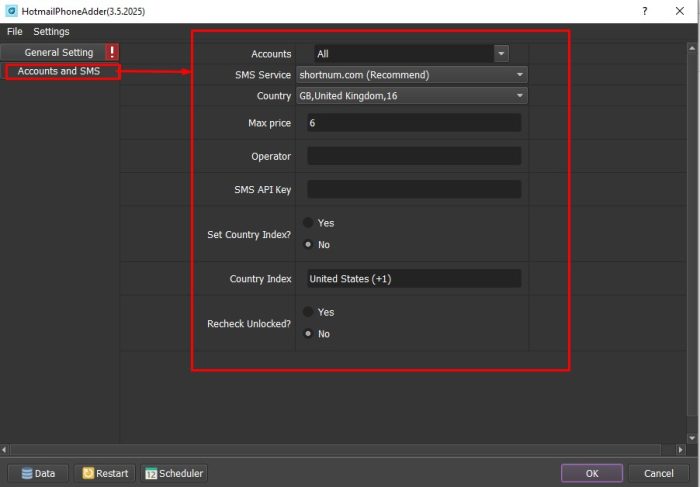Click the horizontal scrollbar left arrow
The width and height of the screenshot is (700, 487).
pyautogui.click(x=4, y=450)
